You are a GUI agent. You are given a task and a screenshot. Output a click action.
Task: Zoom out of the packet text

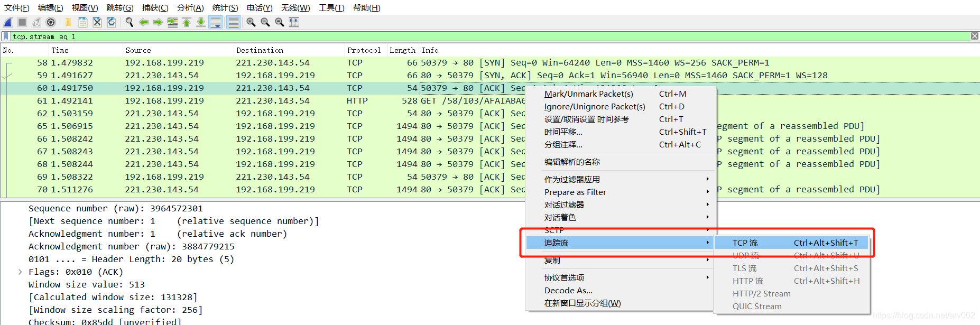[265, 22]
